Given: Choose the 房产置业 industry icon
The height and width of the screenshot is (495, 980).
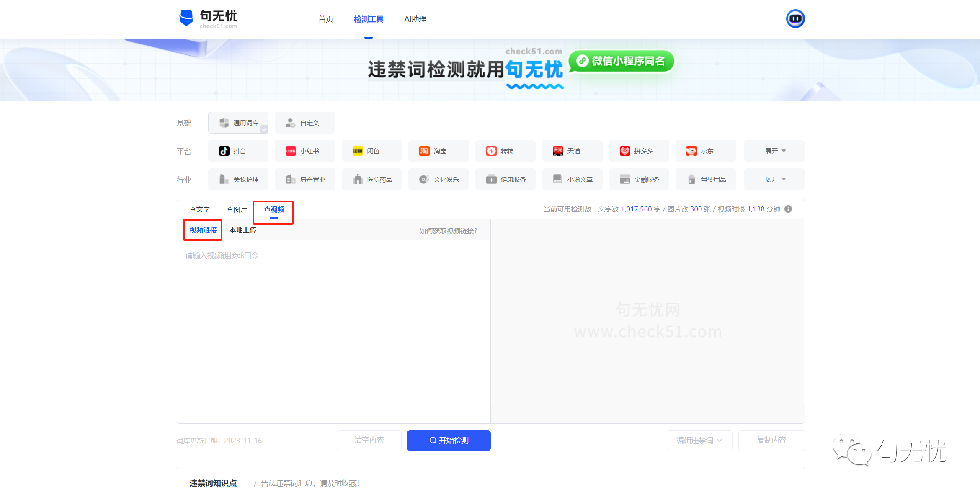Looking at the screenshot, I should pos(291,179).
